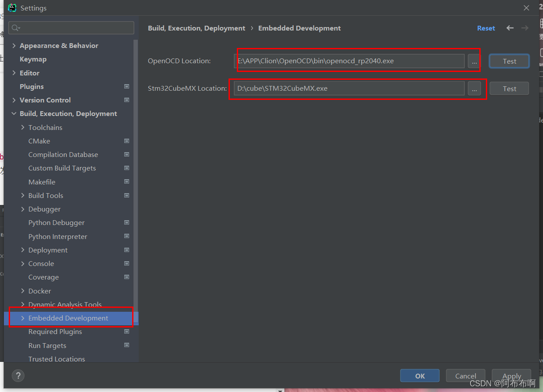Click the CLion logo in title bar
The image size is (543, 392).
click(x=12, y=7)
